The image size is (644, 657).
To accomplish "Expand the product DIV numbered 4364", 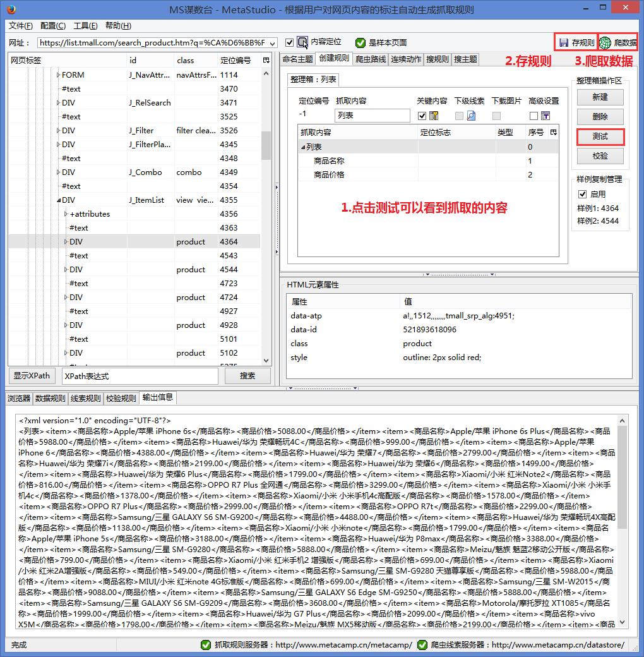I will click(66, 242).
